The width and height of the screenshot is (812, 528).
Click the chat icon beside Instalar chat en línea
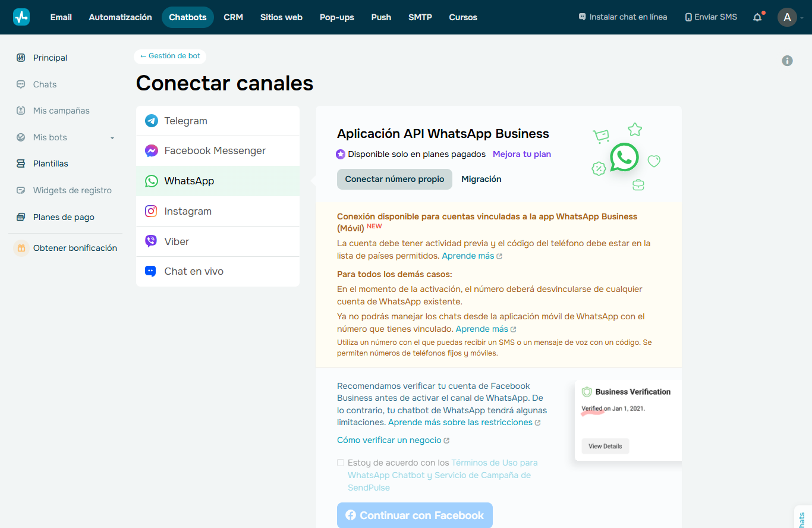[582, 17]
